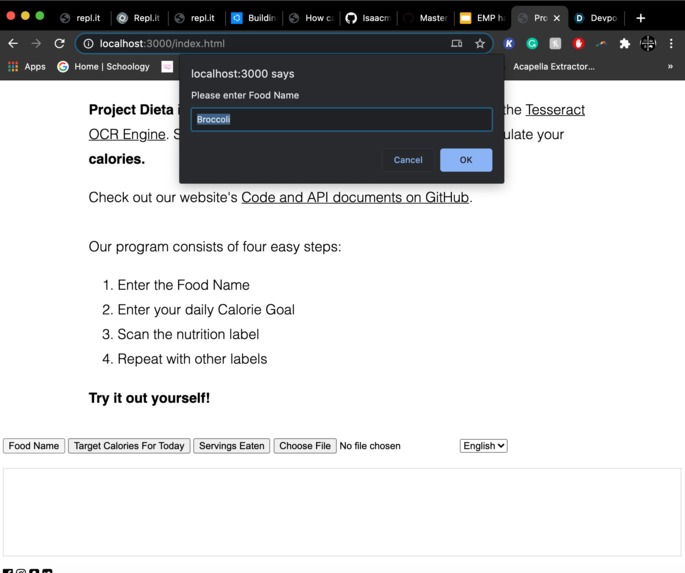The width and height of the screenshot is (685, 573).
Task: Open the OCR Engine link
Action: click(x=127, y=134)
